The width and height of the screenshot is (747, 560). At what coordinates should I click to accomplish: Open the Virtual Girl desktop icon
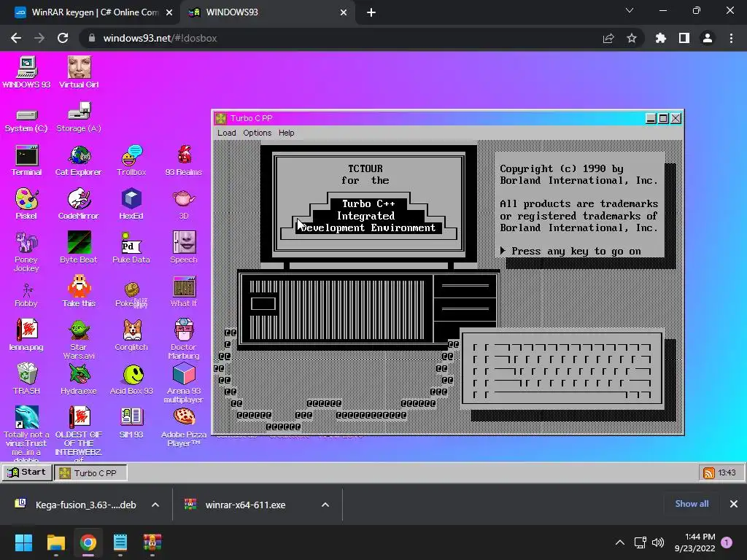tap(79, 72)
